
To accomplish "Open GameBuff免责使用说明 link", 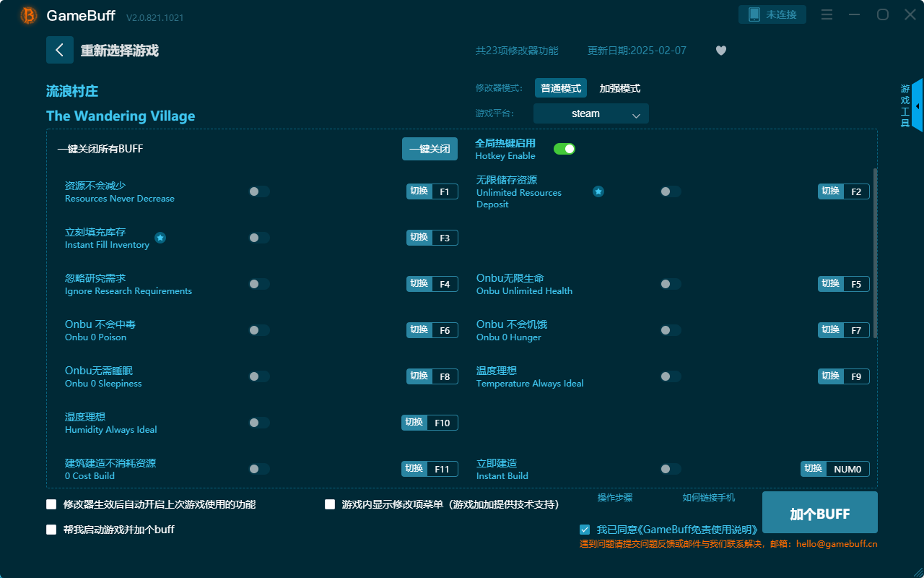I will [697, 530].
